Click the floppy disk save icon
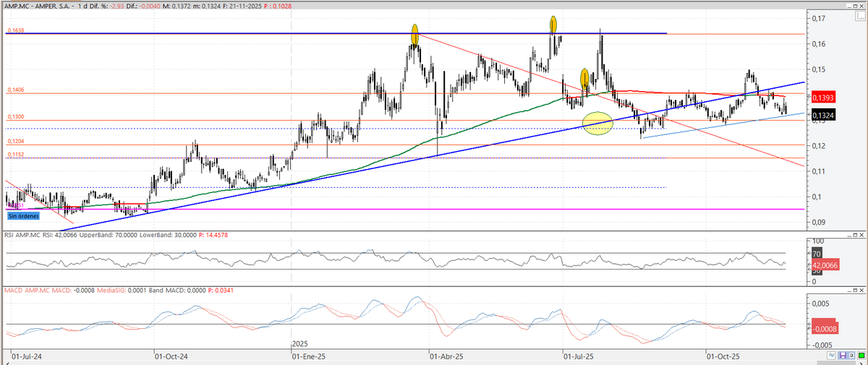This screenshot has height=365, width=868. tap(843, 356)
